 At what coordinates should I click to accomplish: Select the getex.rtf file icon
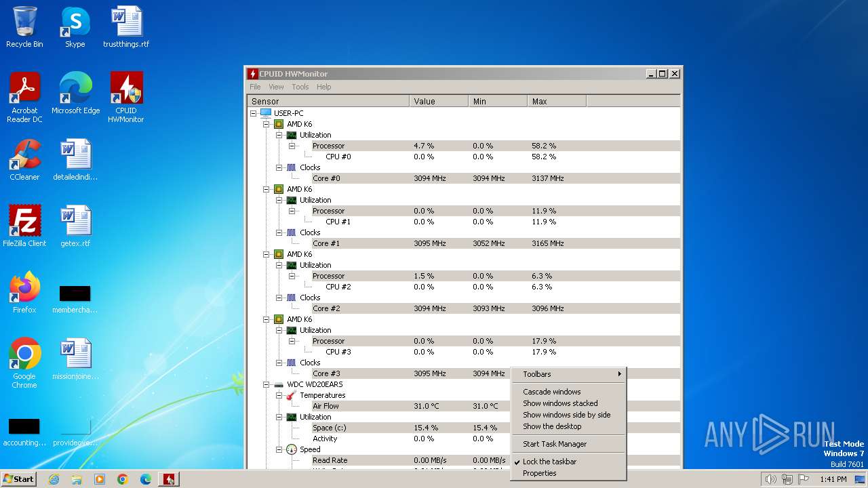(75, 226)
